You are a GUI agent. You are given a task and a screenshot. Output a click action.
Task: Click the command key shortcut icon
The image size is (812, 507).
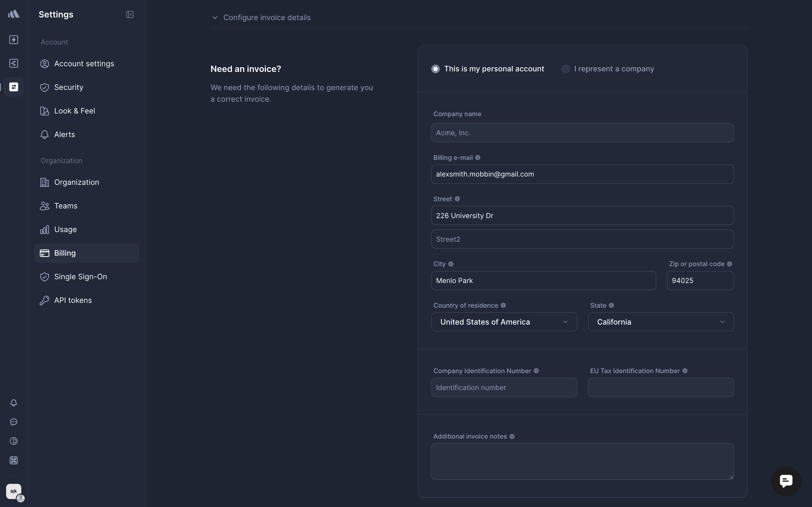click(14, 460)
